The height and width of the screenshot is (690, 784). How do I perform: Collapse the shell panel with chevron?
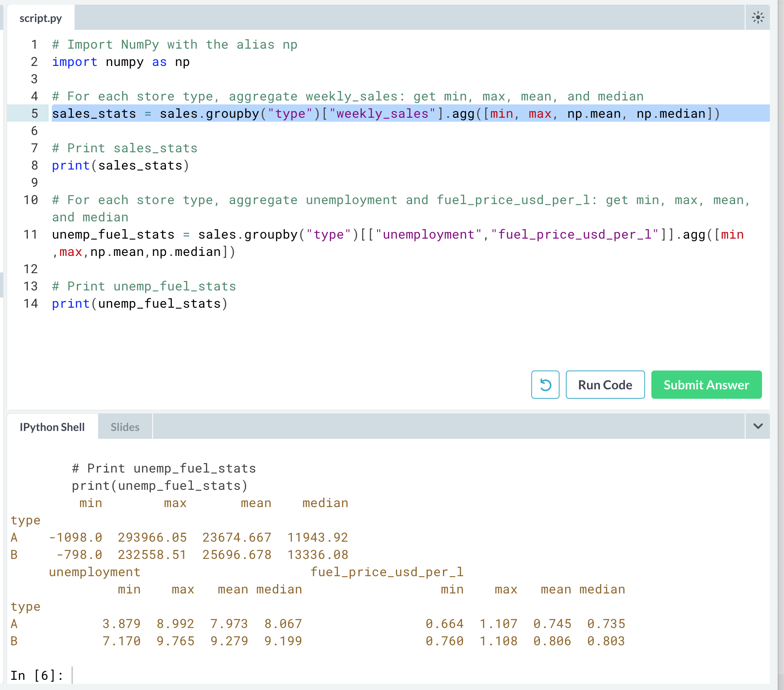(x=758, y=426)
